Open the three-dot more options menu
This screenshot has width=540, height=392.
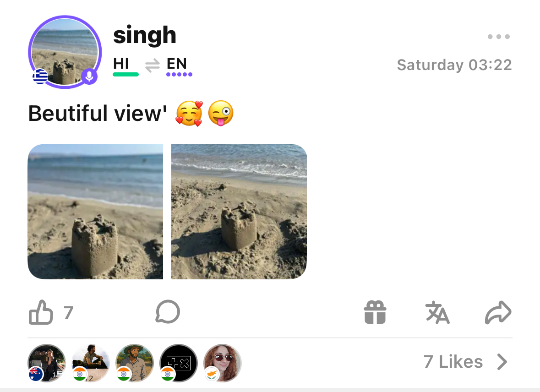point(499,37)
